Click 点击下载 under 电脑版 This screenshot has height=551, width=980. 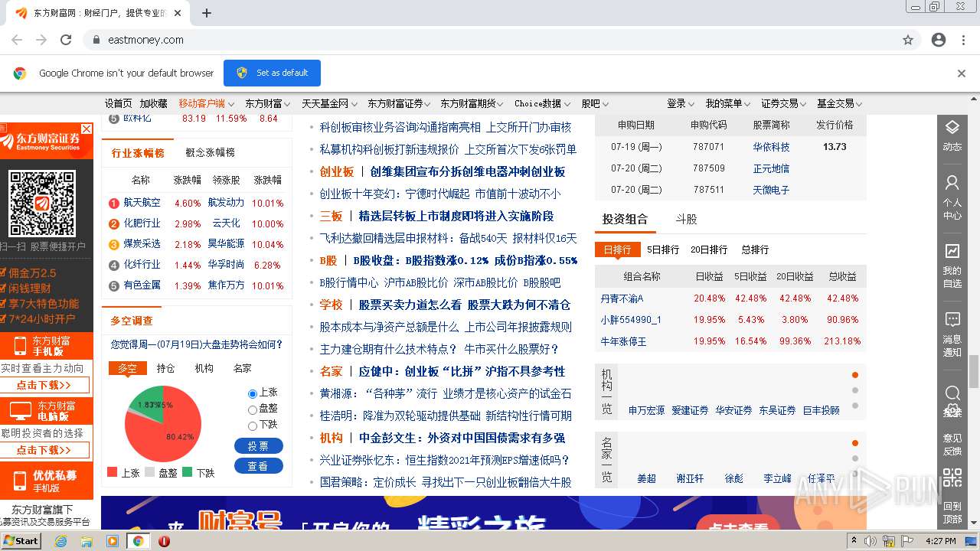pos(44,450)
